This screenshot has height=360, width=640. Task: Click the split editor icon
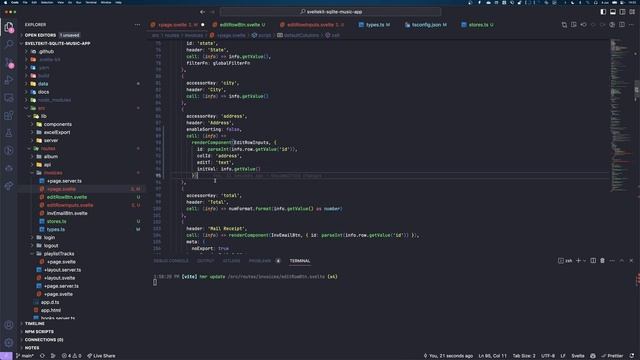(x=622, y=24)
